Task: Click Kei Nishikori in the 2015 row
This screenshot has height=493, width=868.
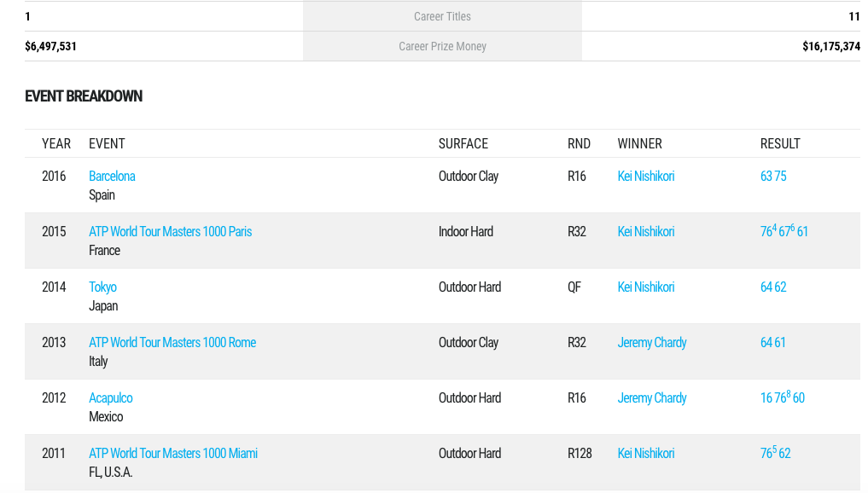Action: pyautogui.click(x=645, y=231)
